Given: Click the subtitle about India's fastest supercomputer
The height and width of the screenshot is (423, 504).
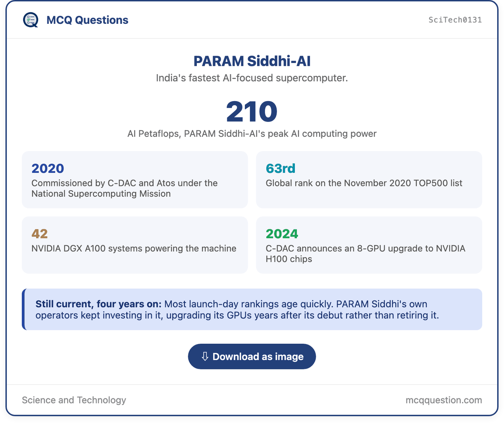Looking at the screenshot, I should click(x=252, y=78).
